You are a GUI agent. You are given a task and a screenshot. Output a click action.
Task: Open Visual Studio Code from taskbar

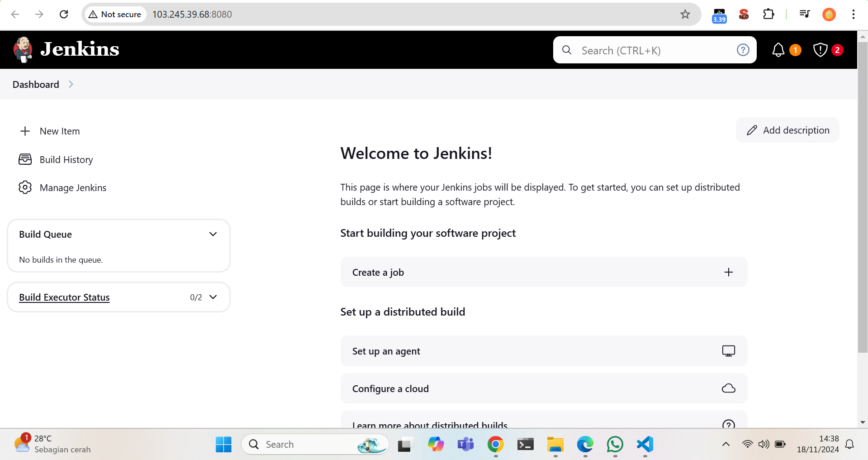[x=645, y=444]
